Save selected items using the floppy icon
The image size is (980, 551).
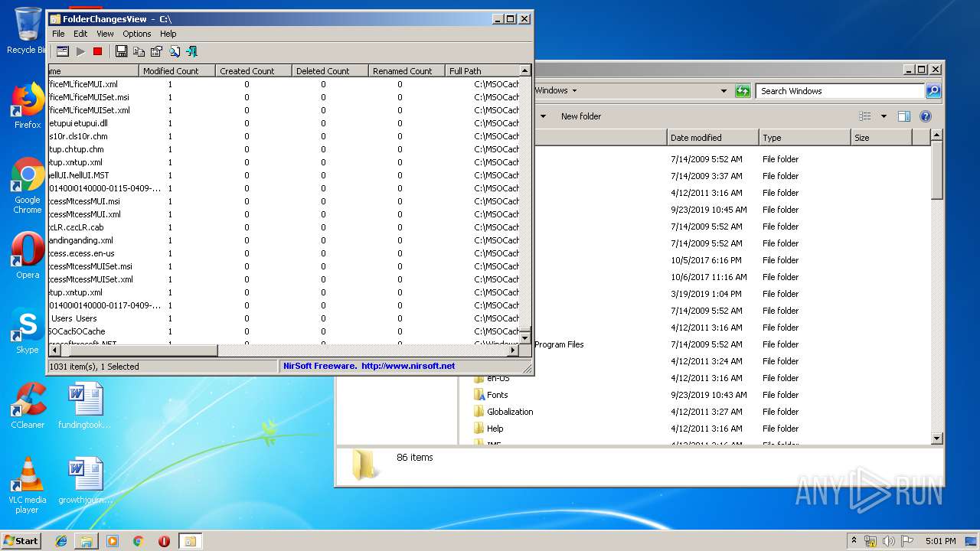pos(121,51)
